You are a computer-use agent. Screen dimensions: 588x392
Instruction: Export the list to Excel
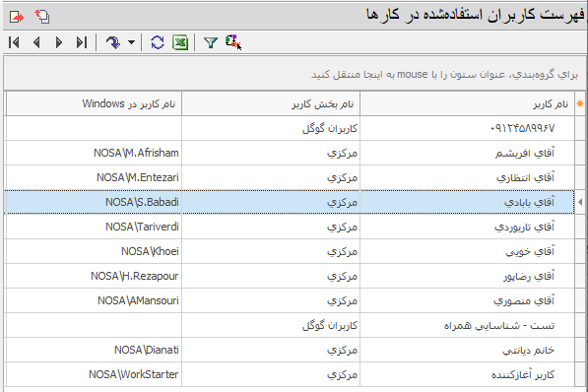(180, 42)
